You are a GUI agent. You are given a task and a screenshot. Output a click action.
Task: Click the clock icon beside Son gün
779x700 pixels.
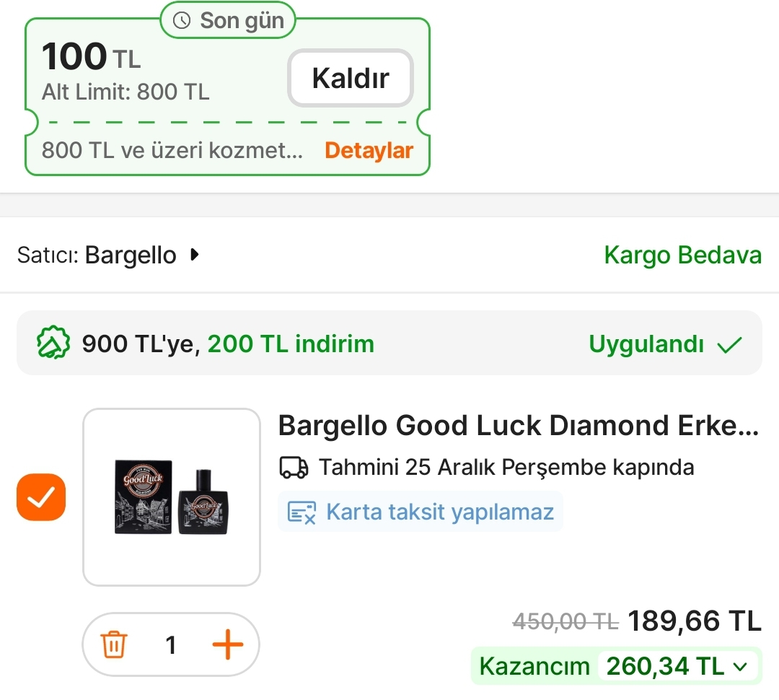[182, 21]
